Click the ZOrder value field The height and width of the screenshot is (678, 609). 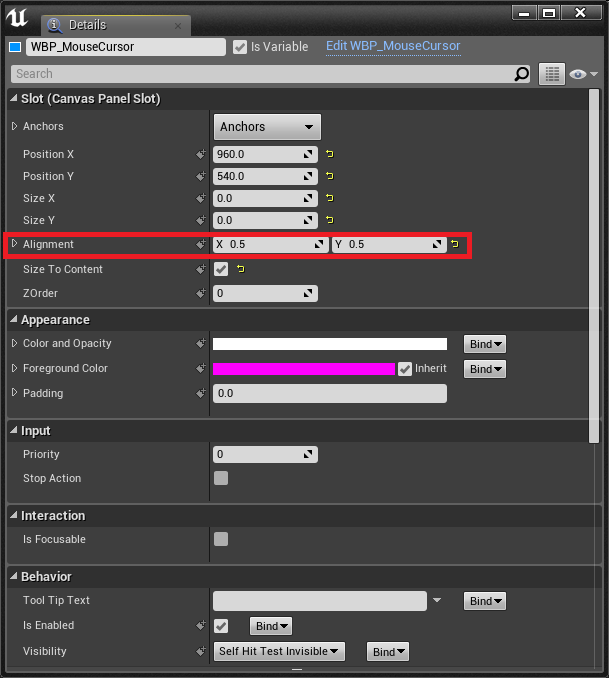point(265,294)
